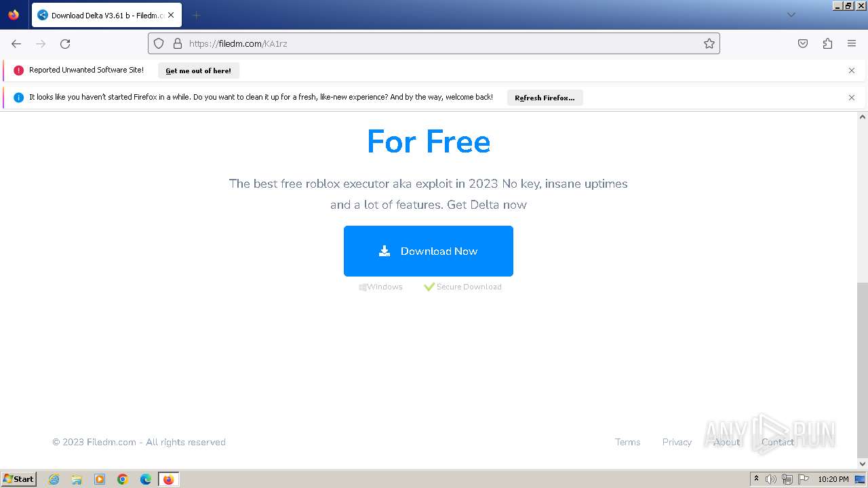The image size is (868, 488).
Task: Click the forward navigation arrow
Action: click(41, 43)
